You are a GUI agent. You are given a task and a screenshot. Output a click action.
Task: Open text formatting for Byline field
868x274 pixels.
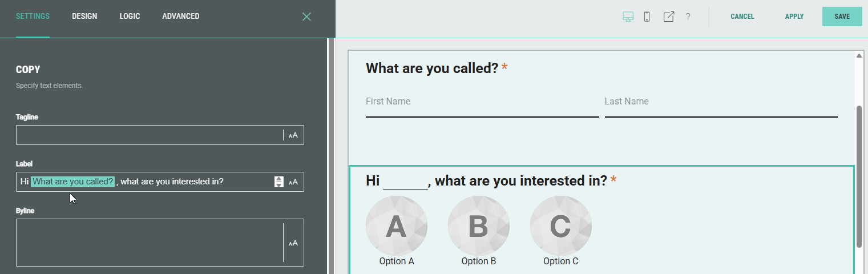[x=293, y=243]
